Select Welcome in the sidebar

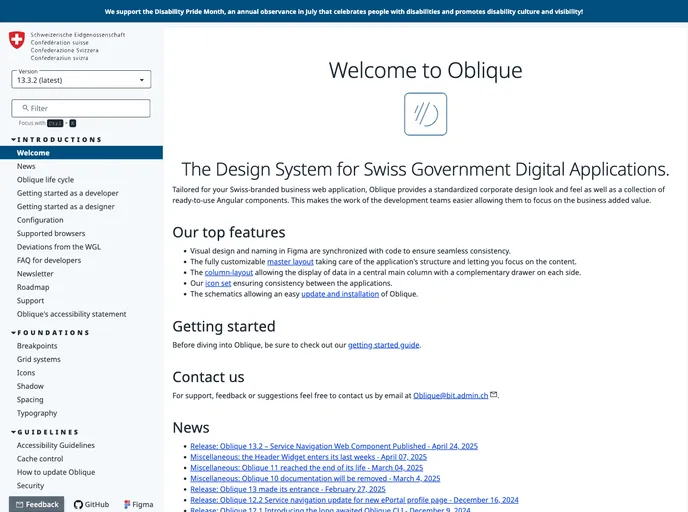pyautogui.click(x=81, y=153)
